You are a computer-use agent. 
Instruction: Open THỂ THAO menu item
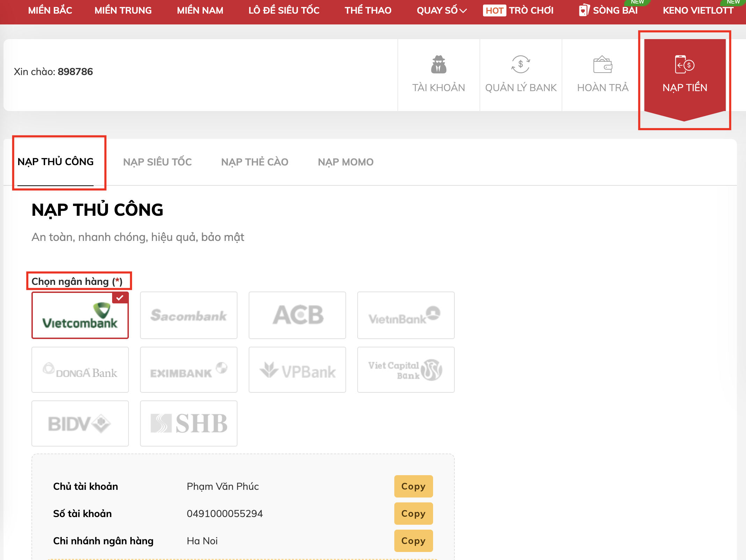368,10
